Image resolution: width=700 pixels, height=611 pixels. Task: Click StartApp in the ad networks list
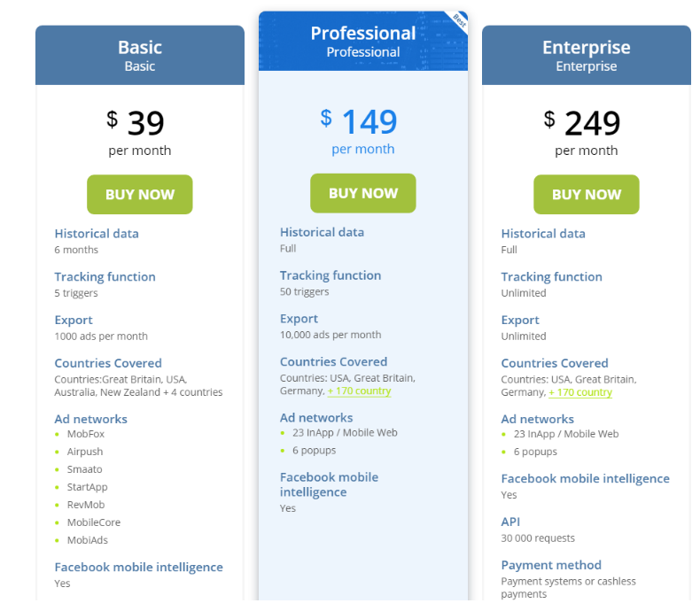87,487
